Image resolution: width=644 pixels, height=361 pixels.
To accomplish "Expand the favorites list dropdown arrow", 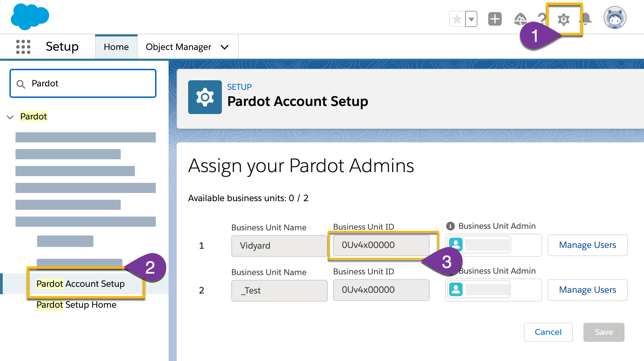I will pyautogui.click(x=471, y=19).
